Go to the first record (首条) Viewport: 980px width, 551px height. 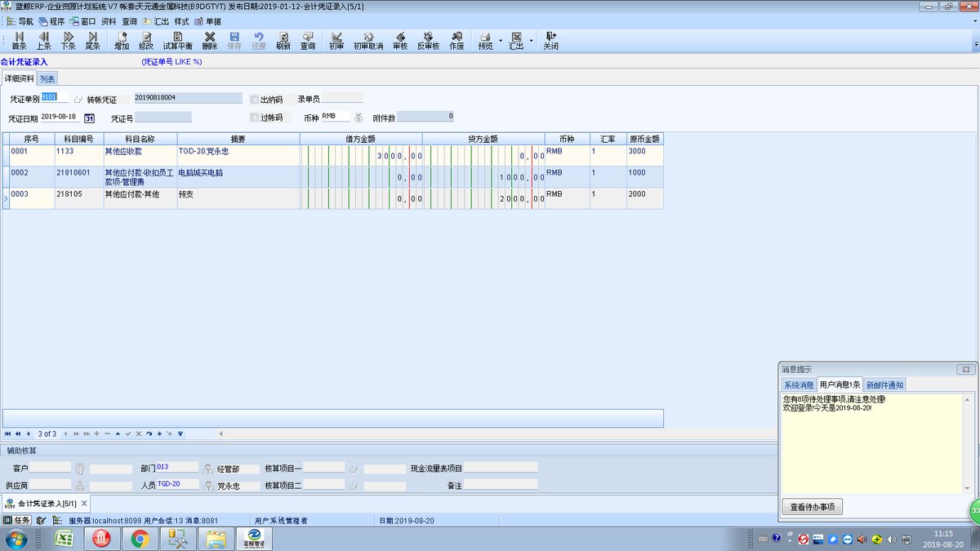[x=19, y=41]
